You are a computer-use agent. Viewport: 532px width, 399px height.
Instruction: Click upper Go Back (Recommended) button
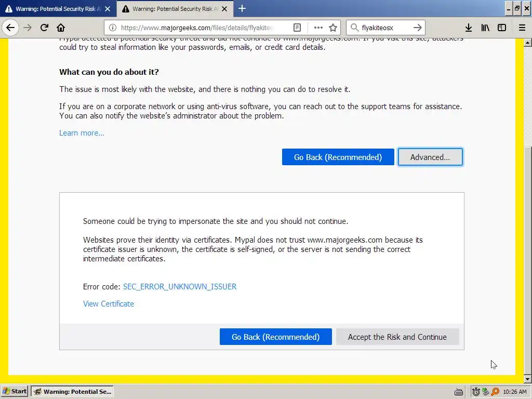[338, 157]
